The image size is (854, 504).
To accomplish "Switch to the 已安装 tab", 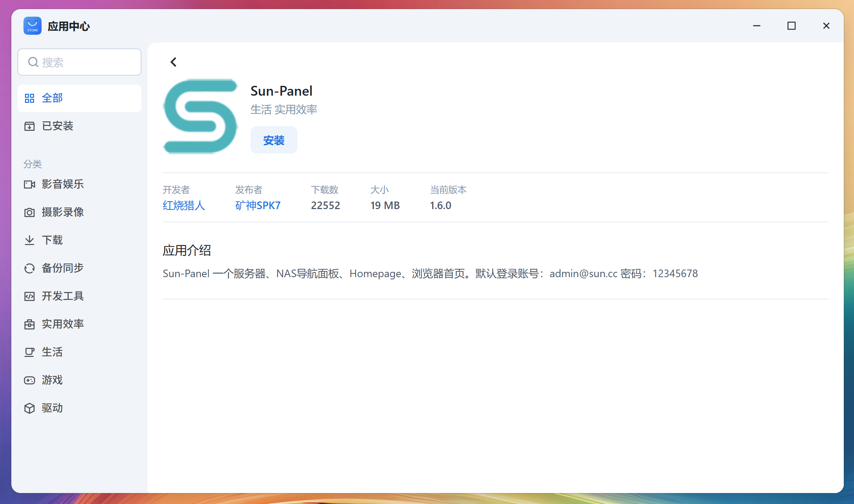I will (57, 126).
